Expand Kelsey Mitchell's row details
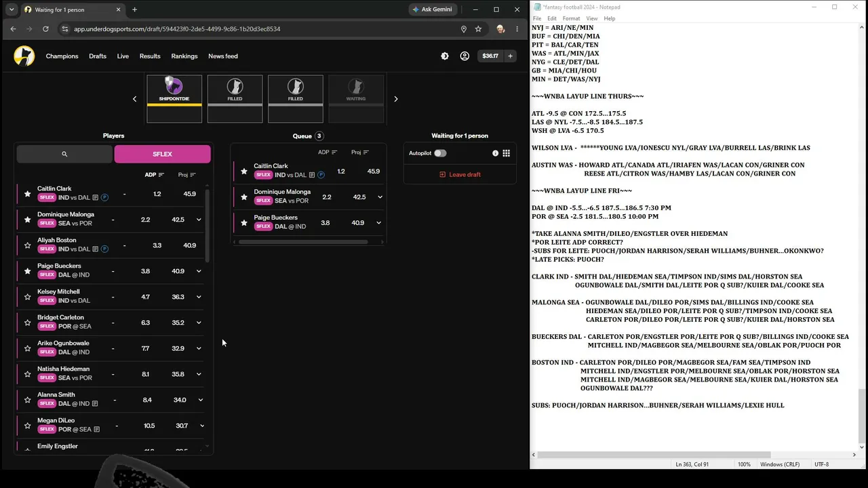Image resolution: width=868 pixels, height=488 pixels. (x=199, y=297)
